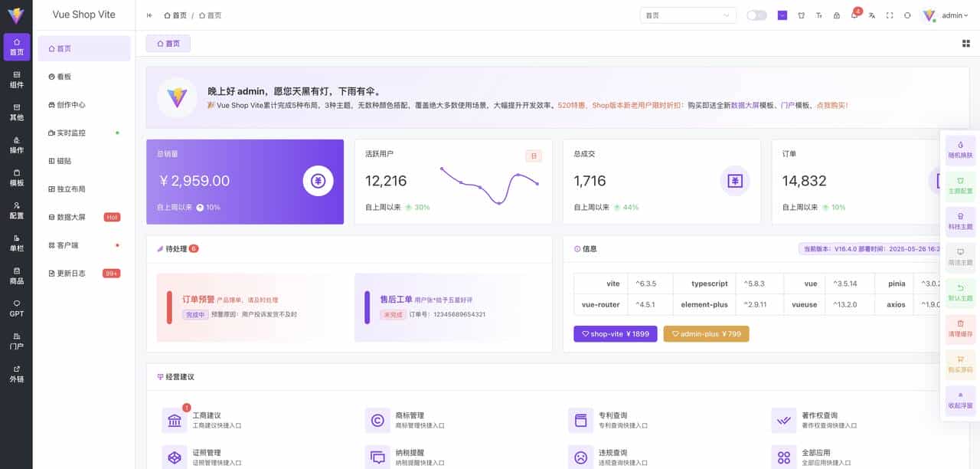
Task: Expand the 实时监控 menu item
Action: pos(83,133)
